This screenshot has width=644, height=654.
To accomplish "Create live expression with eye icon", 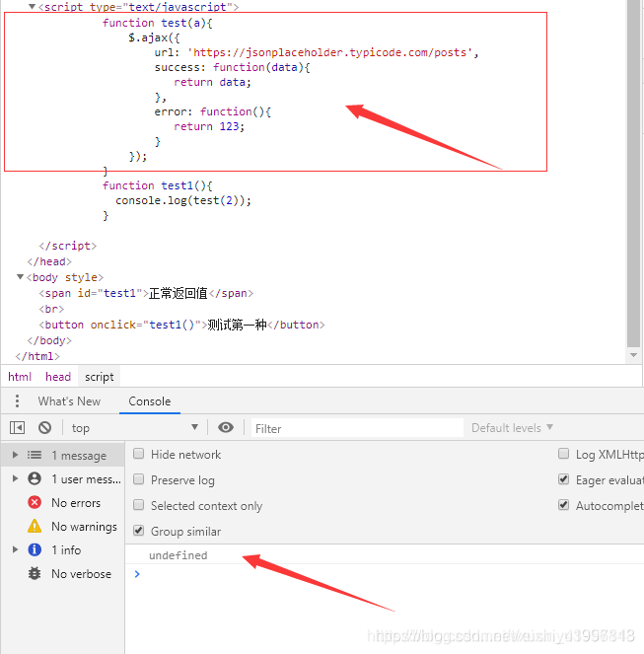I will [x=226, y=427].
